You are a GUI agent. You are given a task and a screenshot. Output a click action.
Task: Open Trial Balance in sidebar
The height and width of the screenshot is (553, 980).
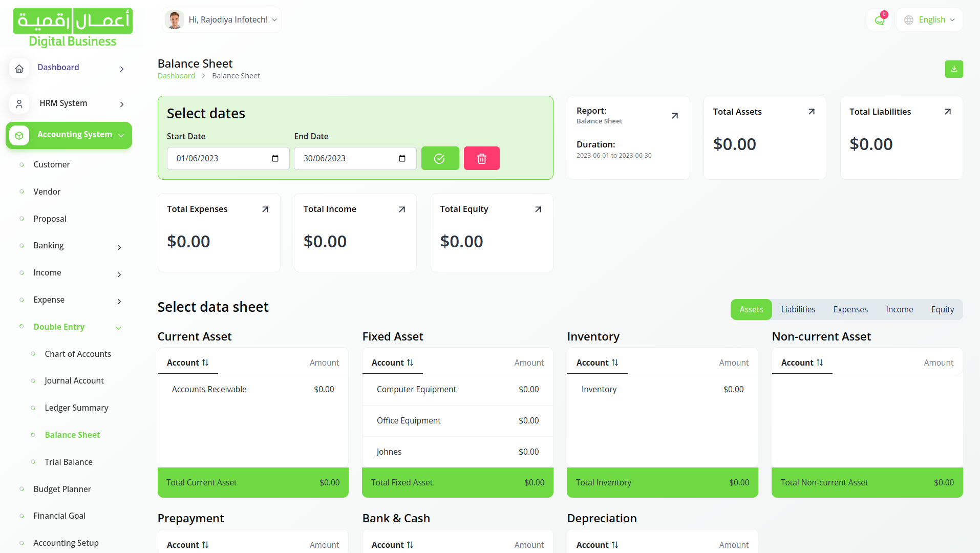click(69, 462)
